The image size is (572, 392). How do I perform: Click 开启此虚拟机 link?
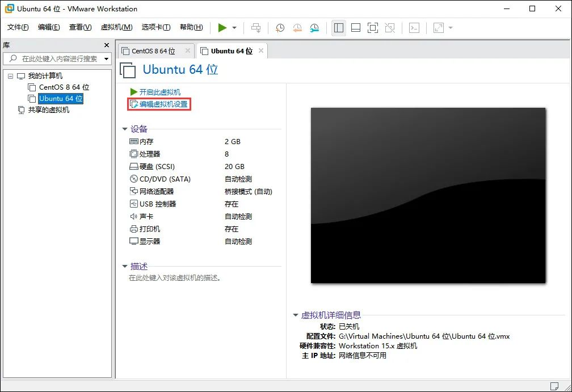tap(160, 92)
